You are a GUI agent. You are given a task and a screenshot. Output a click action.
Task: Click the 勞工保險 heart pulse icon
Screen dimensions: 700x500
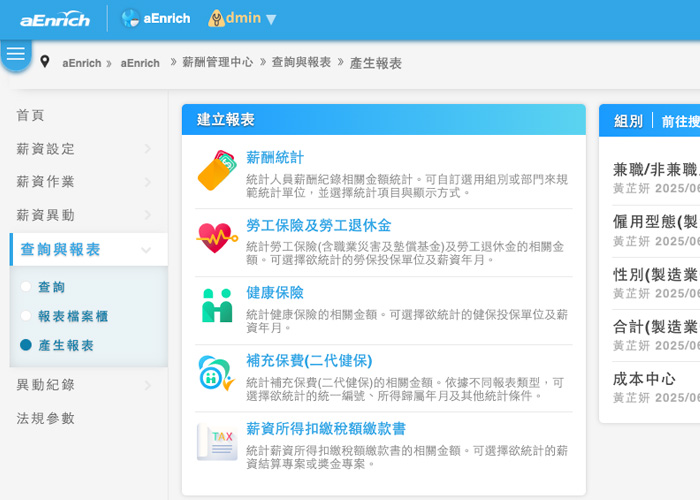click(x=217, y=238)
